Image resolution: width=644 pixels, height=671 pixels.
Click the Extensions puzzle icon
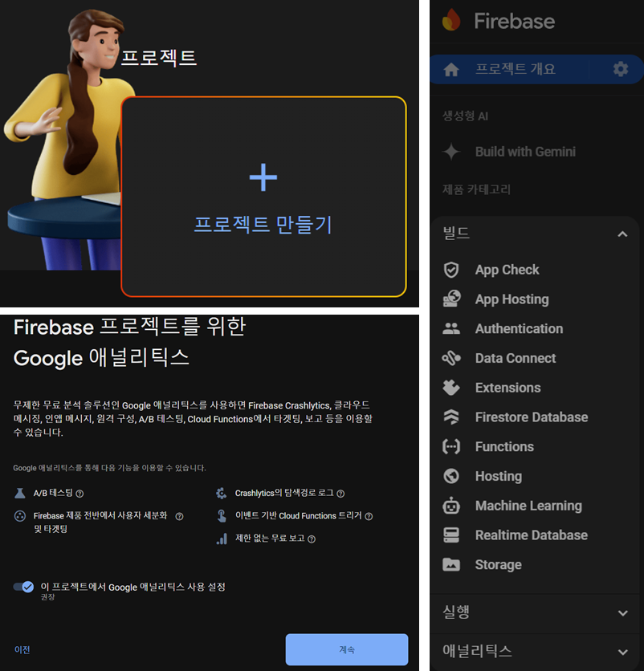point(451,388)
